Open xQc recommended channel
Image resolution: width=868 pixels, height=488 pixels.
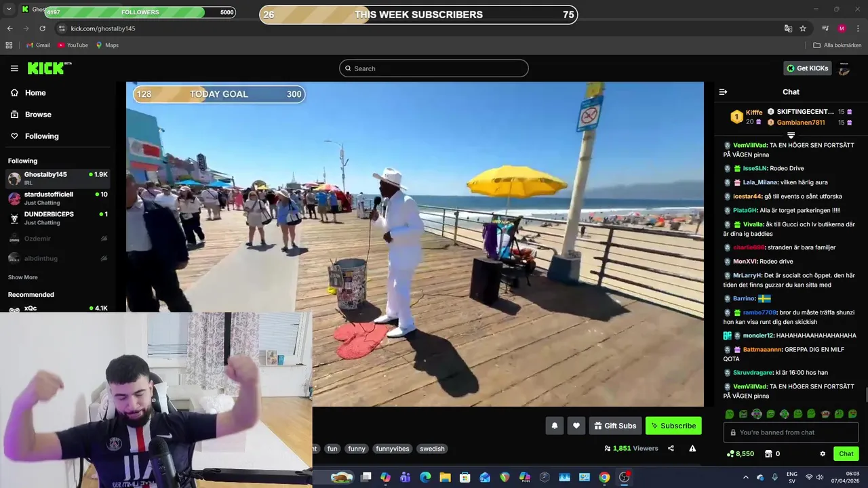[58, 308]
